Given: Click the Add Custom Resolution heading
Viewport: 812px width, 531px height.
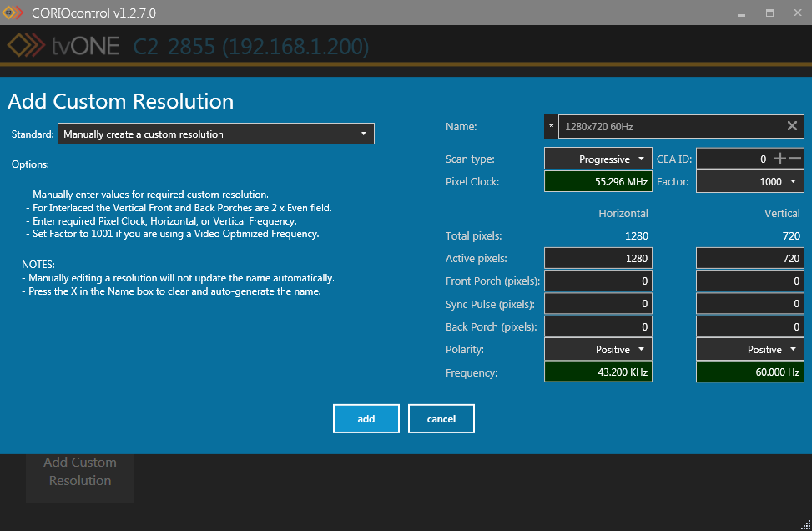Looking at the screenshot, I should (x=121, y=101).
